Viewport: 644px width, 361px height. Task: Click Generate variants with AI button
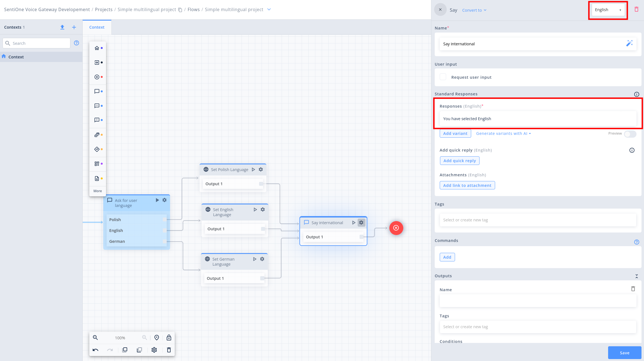point(503,133)
